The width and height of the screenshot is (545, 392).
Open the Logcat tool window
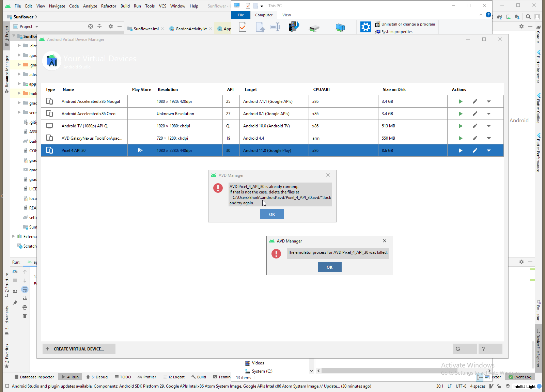(174, 377)
